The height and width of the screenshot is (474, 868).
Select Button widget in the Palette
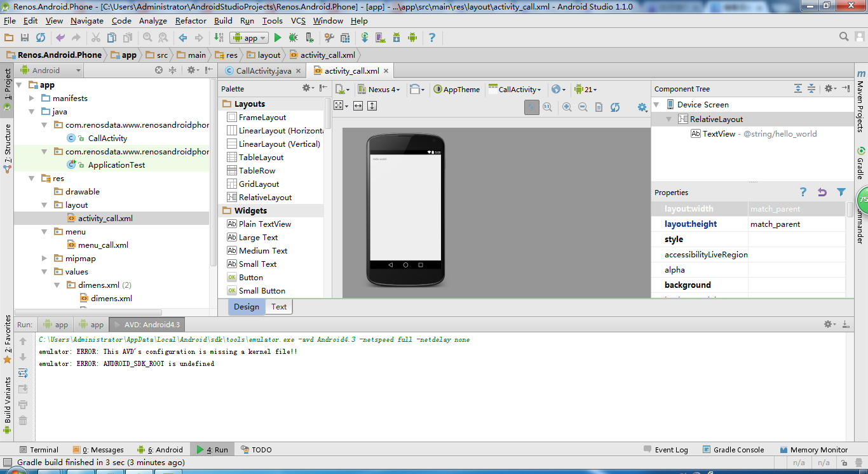251,277
